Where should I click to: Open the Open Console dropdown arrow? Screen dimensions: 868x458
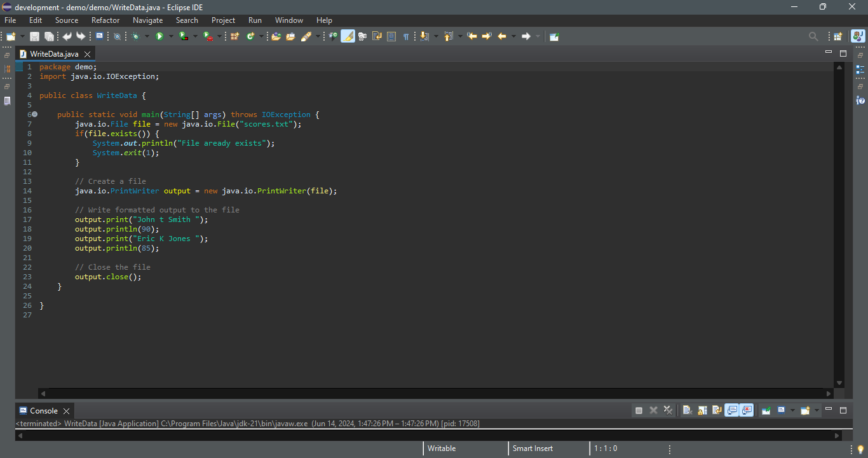pyautogui.click(x=817, y=410)
